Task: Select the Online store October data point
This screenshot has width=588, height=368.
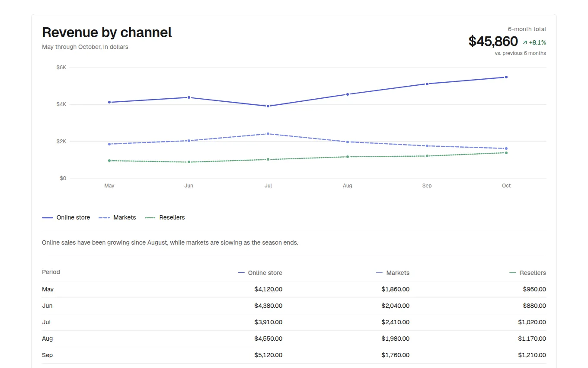Action: pyautogui.click(x=506, y=77)
